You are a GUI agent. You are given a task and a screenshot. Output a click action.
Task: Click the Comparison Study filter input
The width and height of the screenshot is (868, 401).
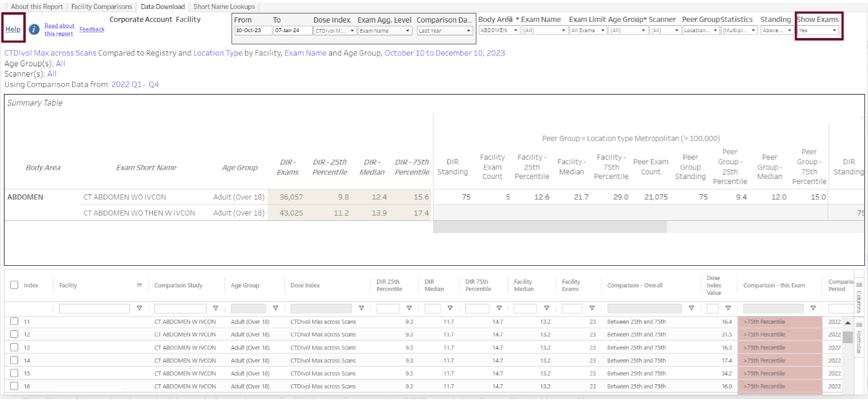point(180,309)
